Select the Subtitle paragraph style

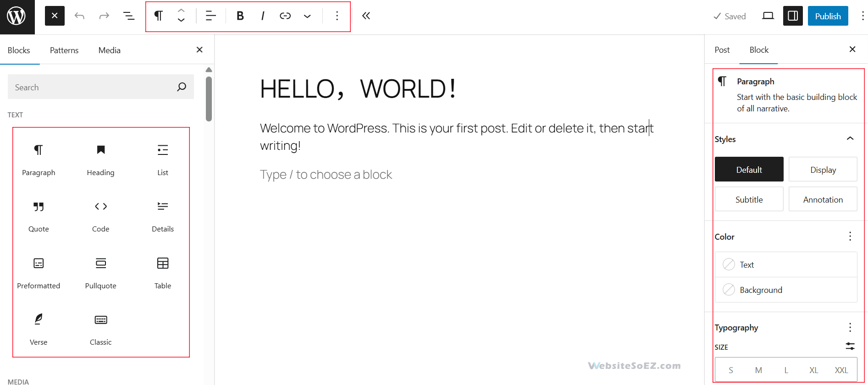(749, 199)
